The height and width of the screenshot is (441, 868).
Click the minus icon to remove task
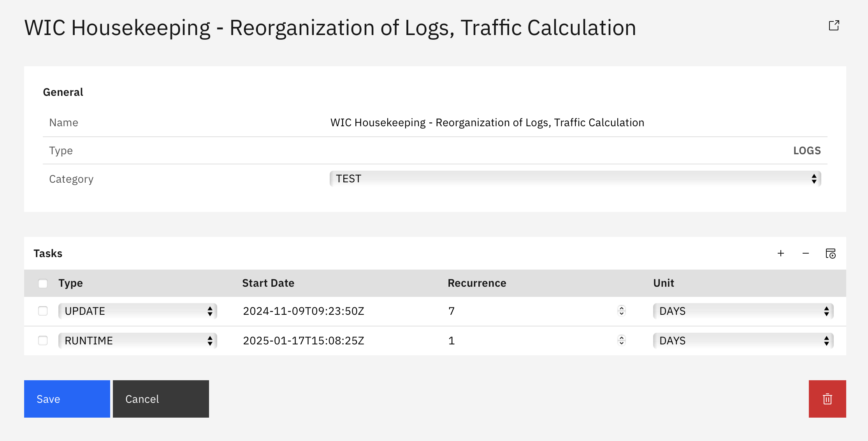coord(805,254)
